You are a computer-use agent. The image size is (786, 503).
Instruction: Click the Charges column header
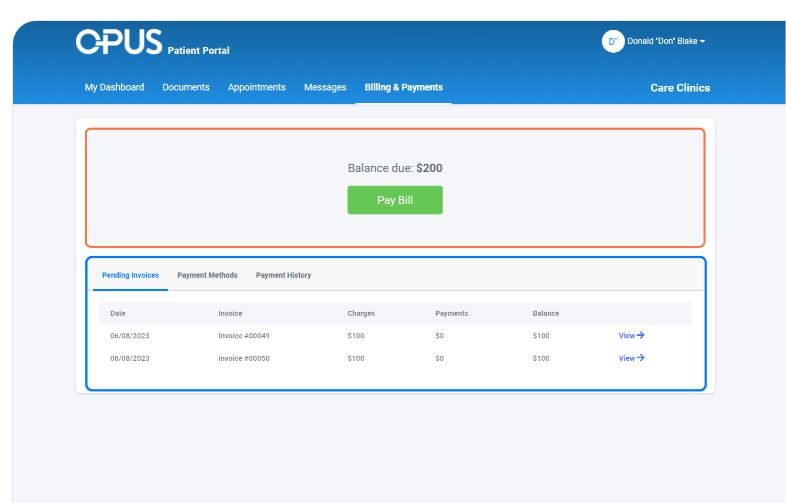pyautogui.click(x=361, y=313)
